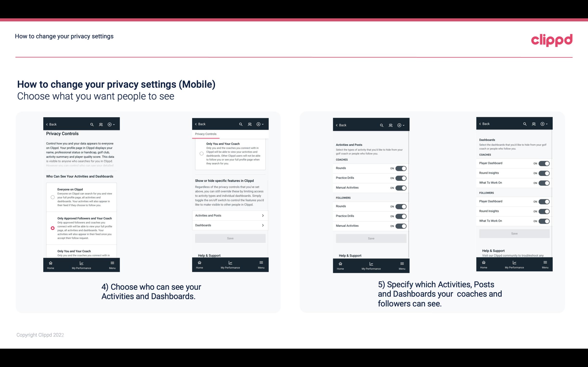
Task: Tap the Menu icon in bottom navigation
Action: (112, 263)
